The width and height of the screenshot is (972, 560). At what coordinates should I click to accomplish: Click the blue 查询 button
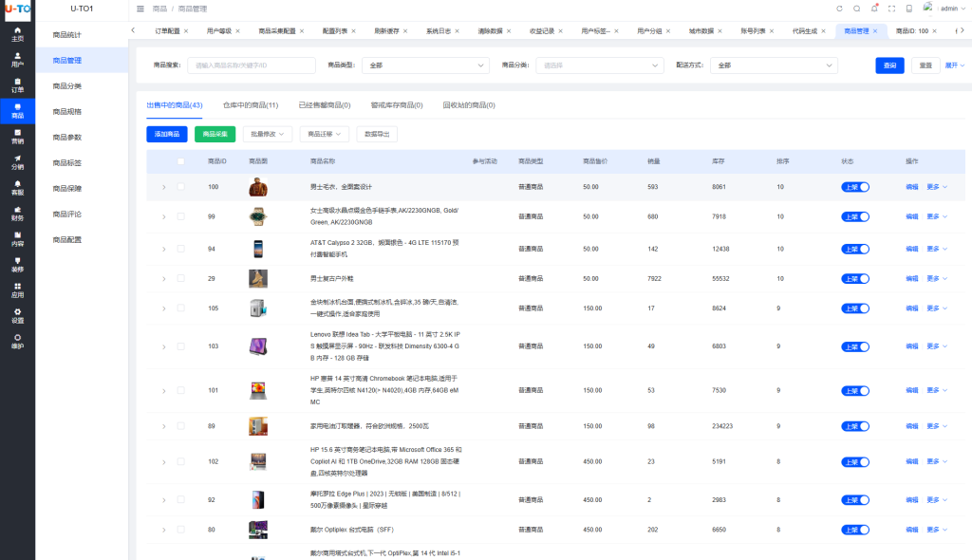point(889,65)
